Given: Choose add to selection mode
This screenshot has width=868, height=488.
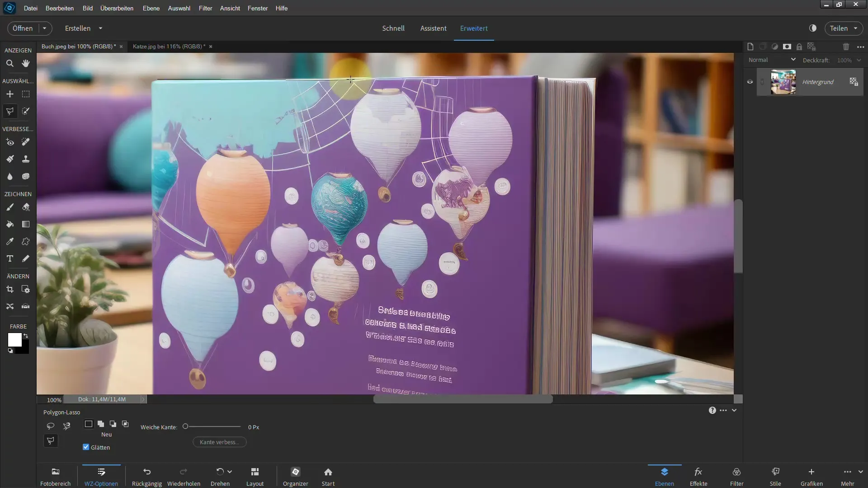Looking at the screenshot, I should tap(101, 424).
